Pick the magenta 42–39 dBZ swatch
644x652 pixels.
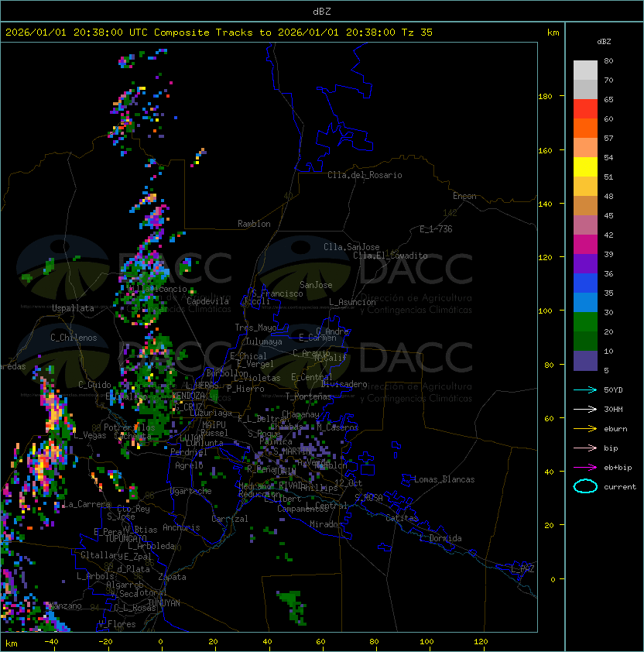click(x=585, y=245)
